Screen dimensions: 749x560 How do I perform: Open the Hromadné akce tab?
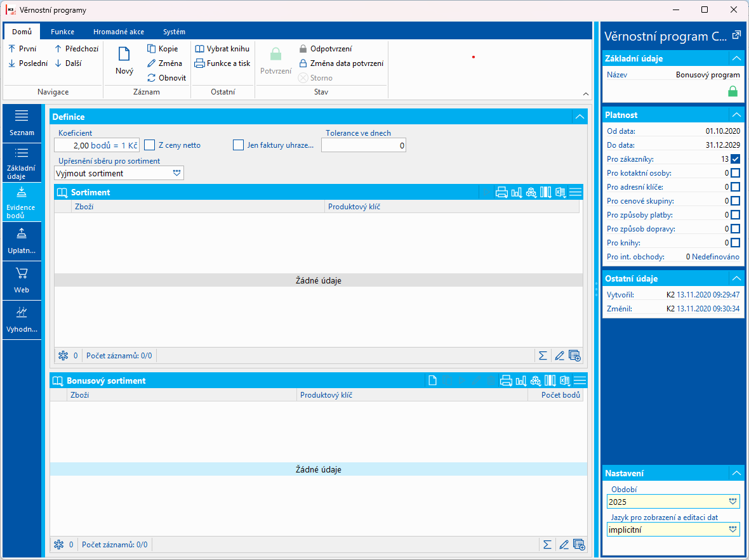coord(119,32)
